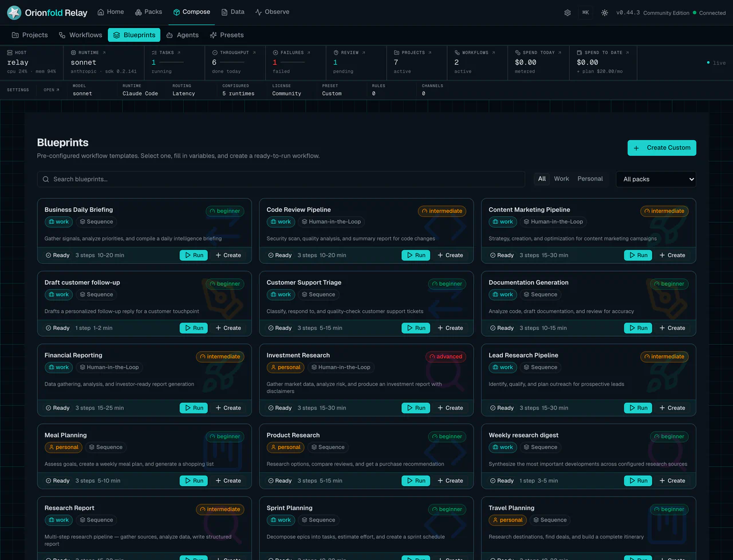Run the Lead Research Pipeline blueprint
The image size is (733, 560).
pyautogui.click(x=638, y=408)
